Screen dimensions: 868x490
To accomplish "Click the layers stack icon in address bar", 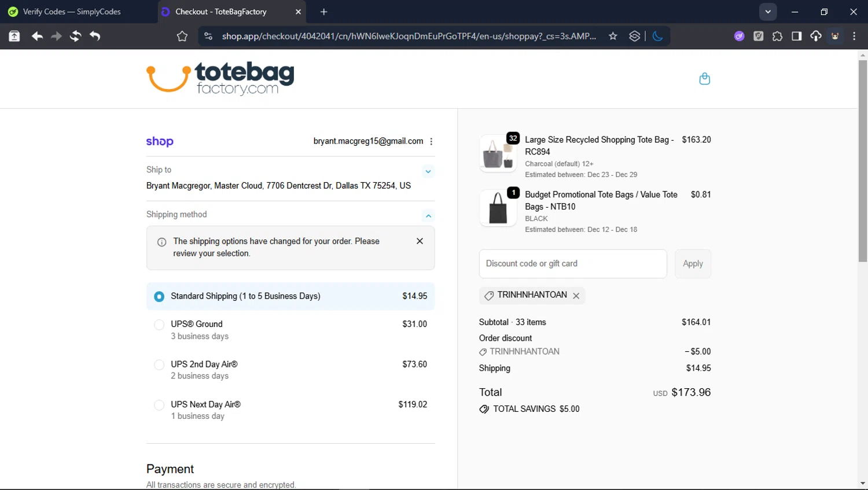I will click(635, 36).
